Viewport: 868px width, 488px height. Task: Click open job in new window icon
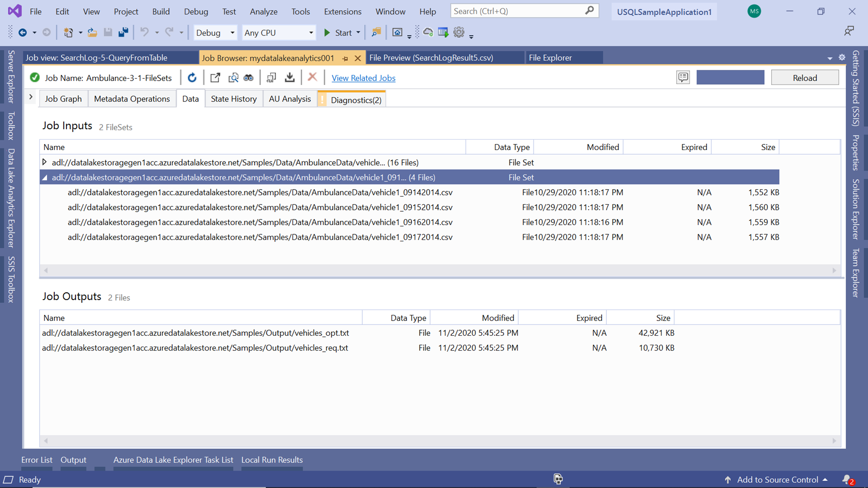tap(215, 78)
